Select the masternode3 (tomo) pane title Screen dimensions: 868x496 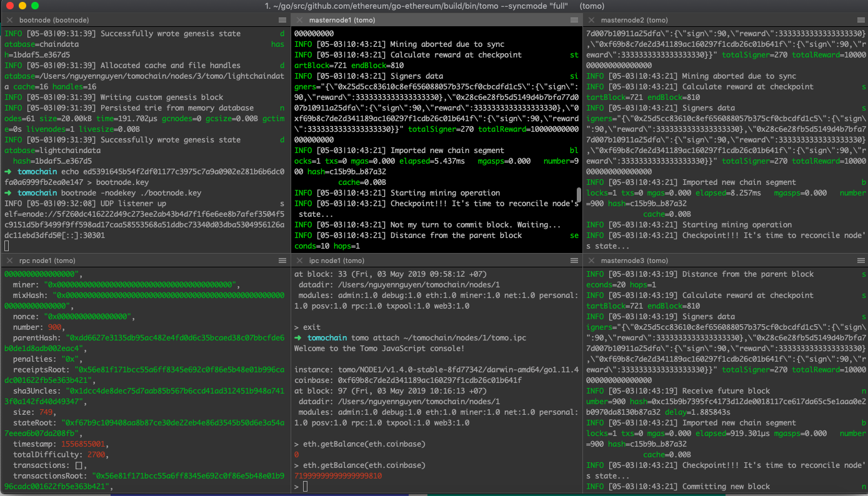[x=634, y=260]
